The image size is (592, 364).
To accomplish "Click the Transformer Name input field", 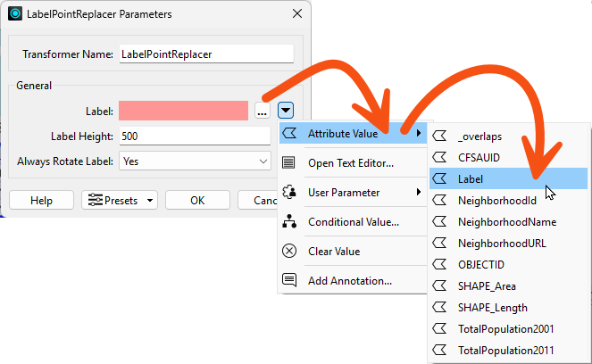I will point(206,54).
